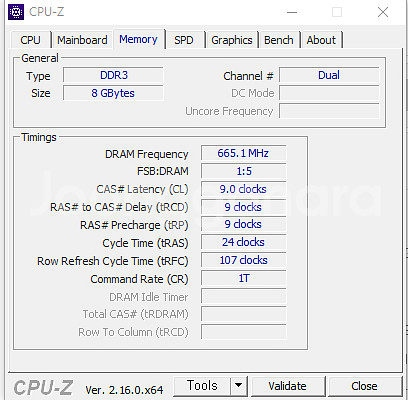Click the Command Rate 1T field

(x=244, y=278)
